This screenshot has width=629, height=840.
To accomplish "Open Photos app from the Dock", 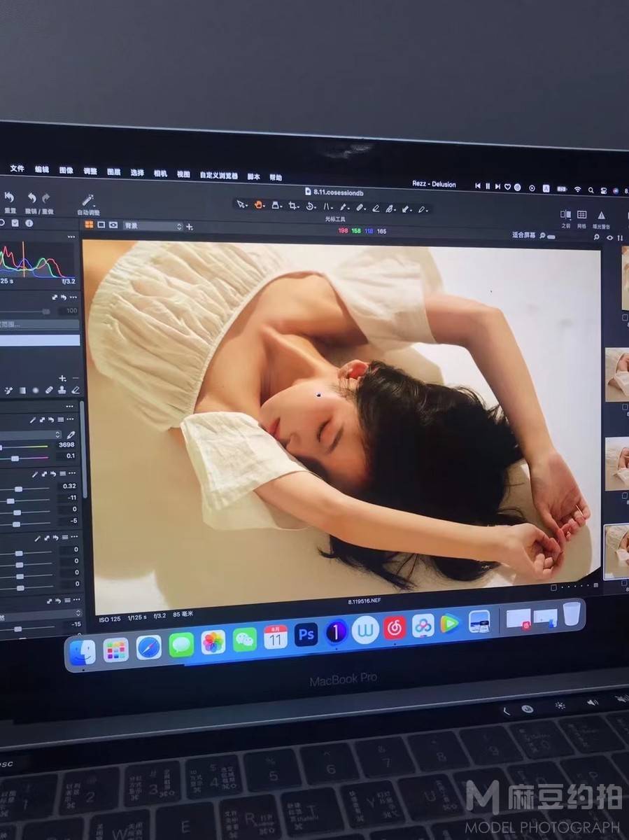I will tap(213, 642).
